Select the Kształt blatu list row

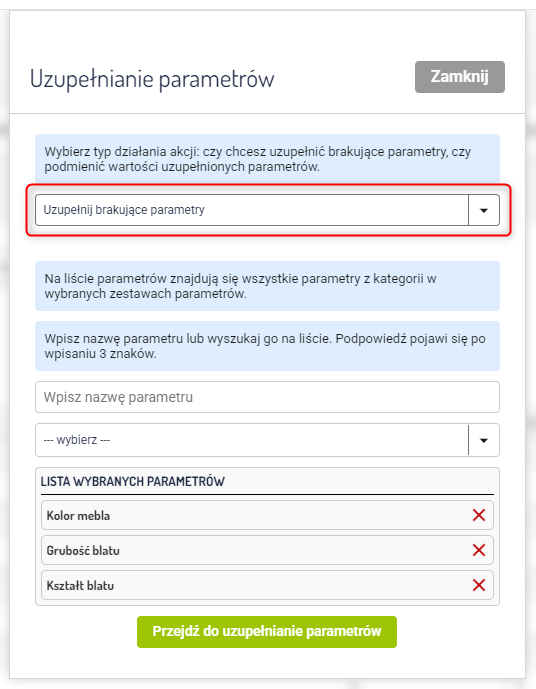(x=267, y=585)
